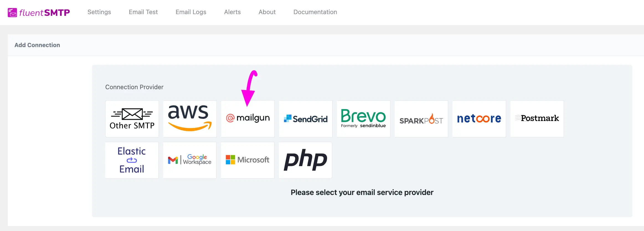Screen dimensions: 644x231
Task: Go to the Email Test tab
Action: point(143,12)
